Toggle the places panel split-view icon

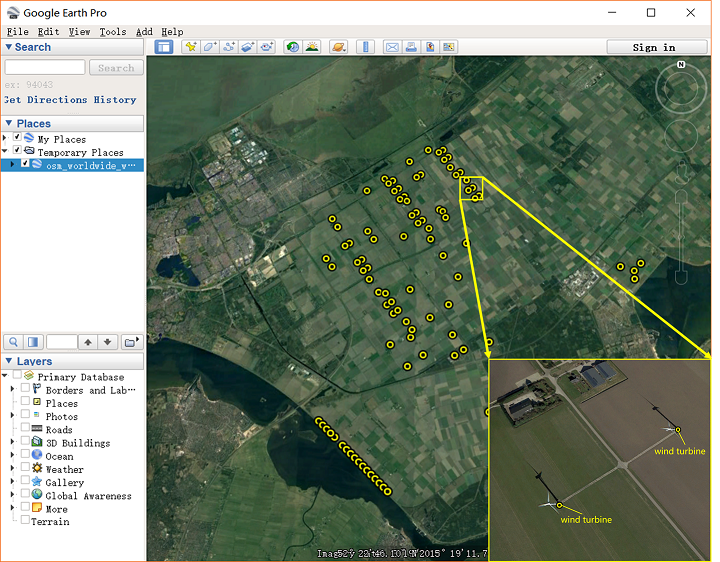click(x=33, y=342)
